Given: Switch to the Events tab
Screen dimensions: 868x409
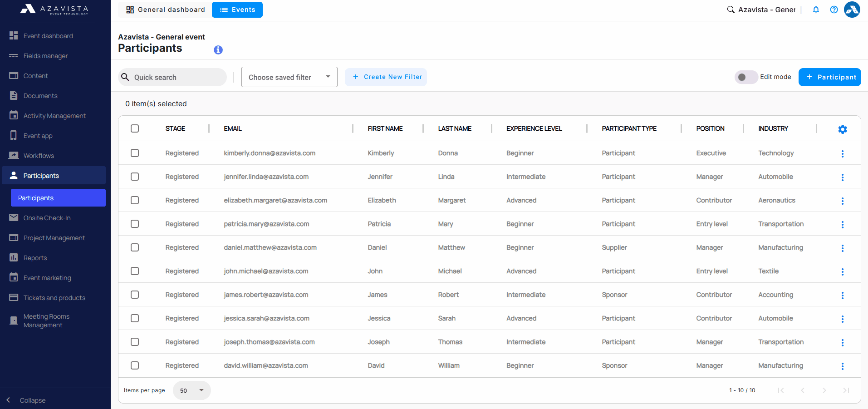Looking at the screenshot, I should [237, 10].
